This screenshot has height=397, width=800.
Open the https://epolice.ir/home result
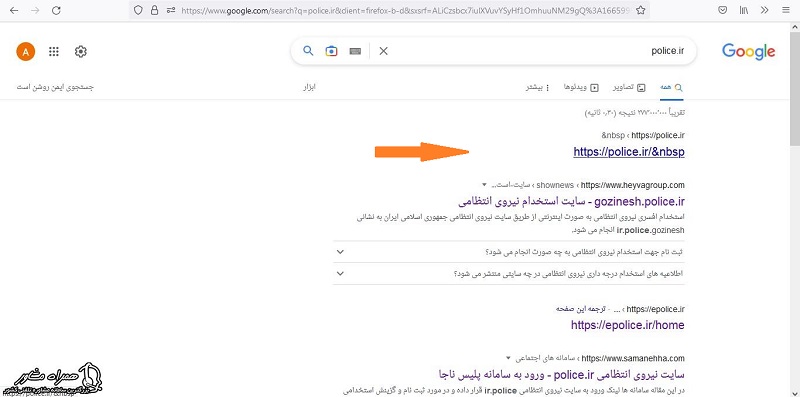point(628,325)
